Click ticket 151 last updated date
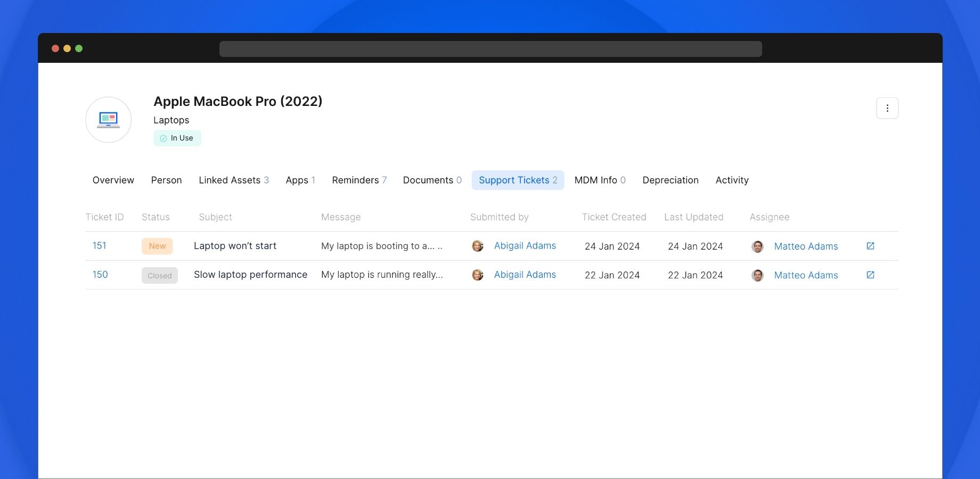Viewport: 980px width, 479px height. click(695, 246)
